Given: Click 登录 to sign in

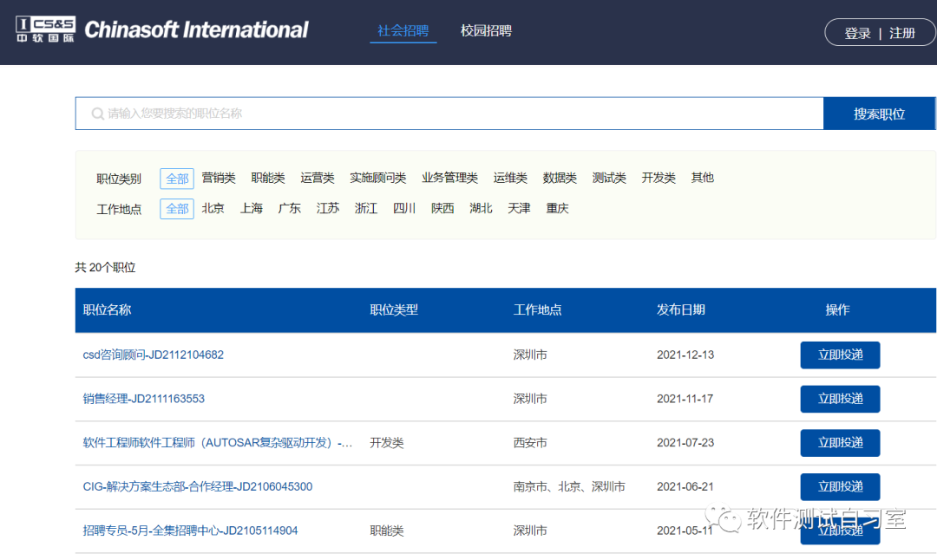Looking at the screenshot, I should tap(856, 31).
